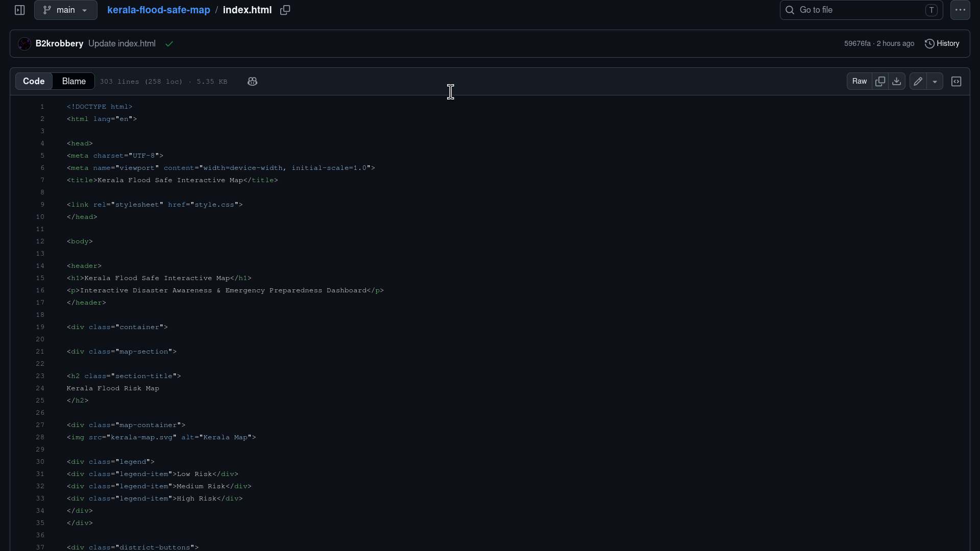
Task: Open B2krobbery user profile link
Action: click(59, 44)
